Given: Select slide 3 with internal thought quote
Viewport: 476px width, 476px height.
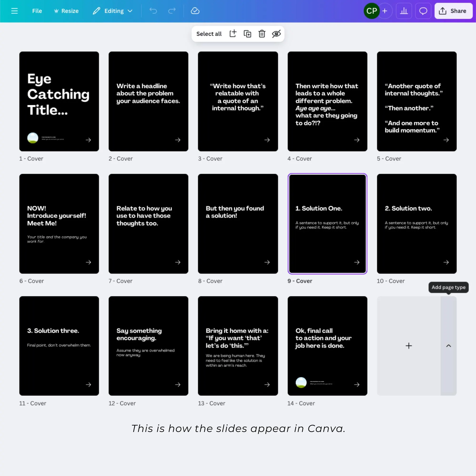Looking at the screenshot, I should 238,101.
